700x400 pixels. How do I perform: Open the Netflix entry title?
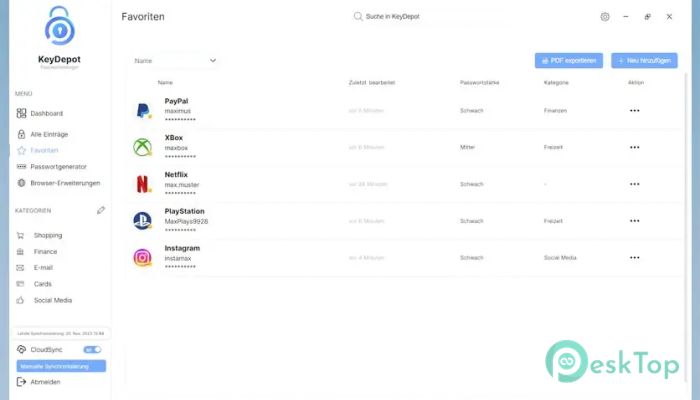click(176, 175)
